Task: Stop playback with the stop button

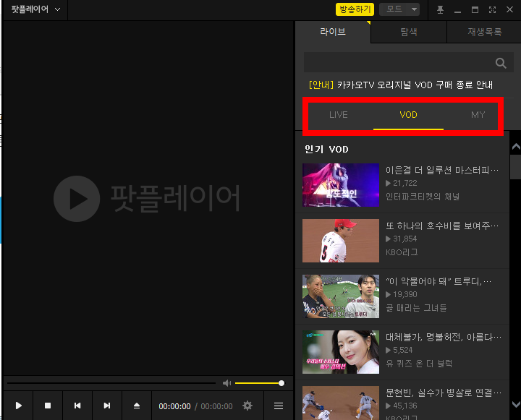Action: click(x=48, y=406)
